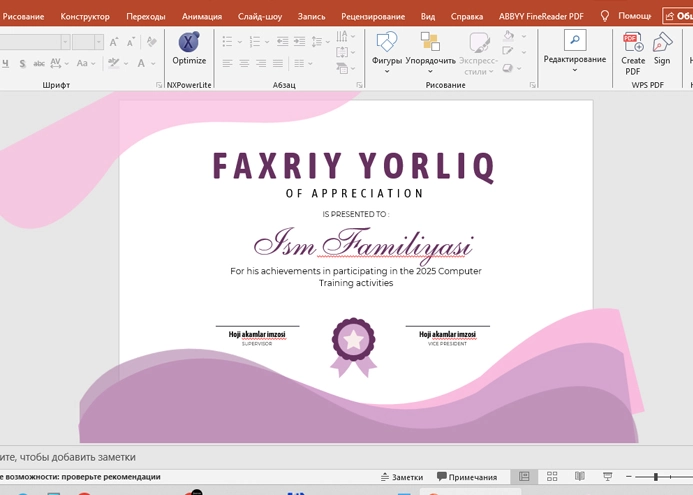Click the shape effects icon

pos(508,68)
